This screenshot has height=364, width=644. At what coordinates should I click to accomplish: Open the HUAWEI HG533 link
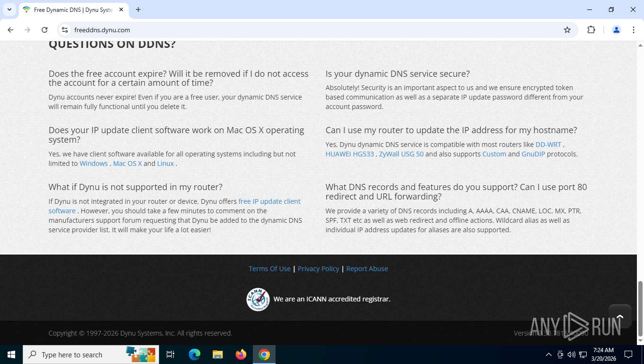349,154
